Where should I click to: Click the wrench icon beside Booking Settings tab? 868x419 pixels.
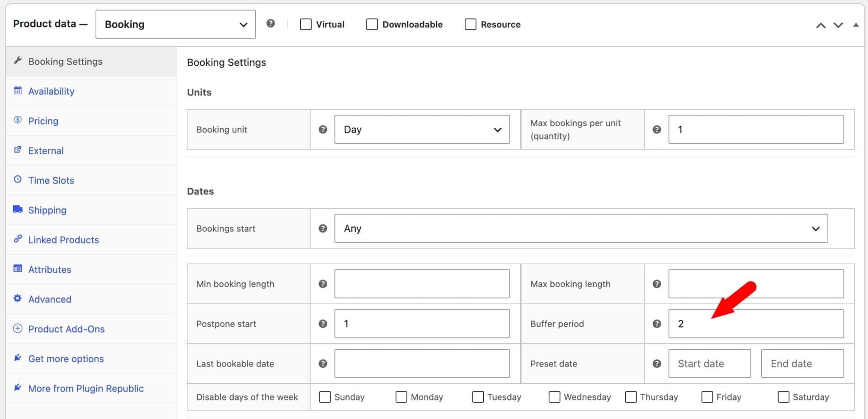(x=18, y=60)
